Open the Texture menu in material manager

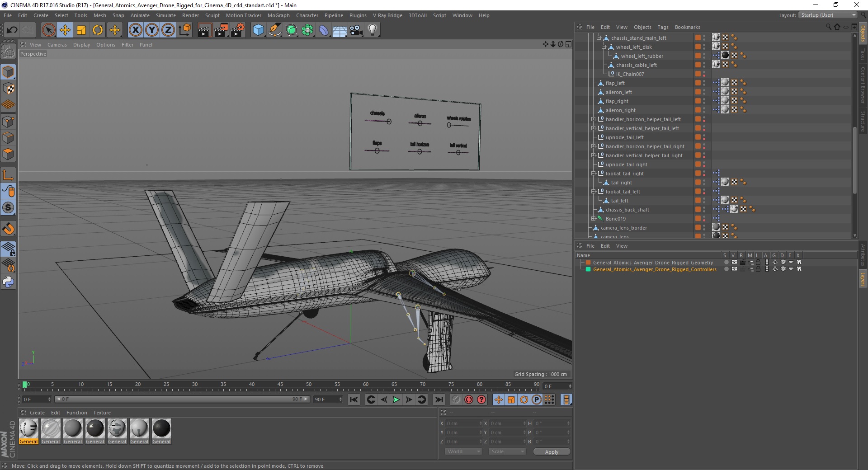pyautogui.click(x=102, y=413)
